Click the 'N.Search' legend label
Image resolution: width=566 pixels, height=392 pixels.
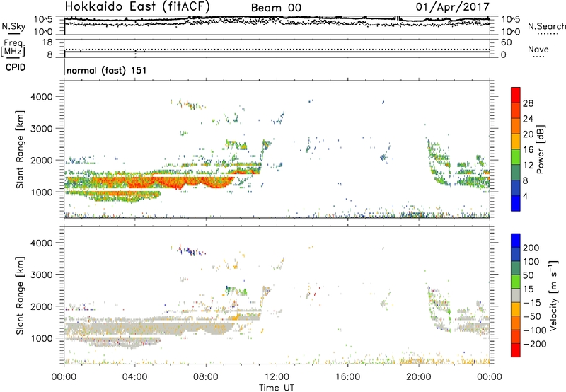click(x=547, y=26)
